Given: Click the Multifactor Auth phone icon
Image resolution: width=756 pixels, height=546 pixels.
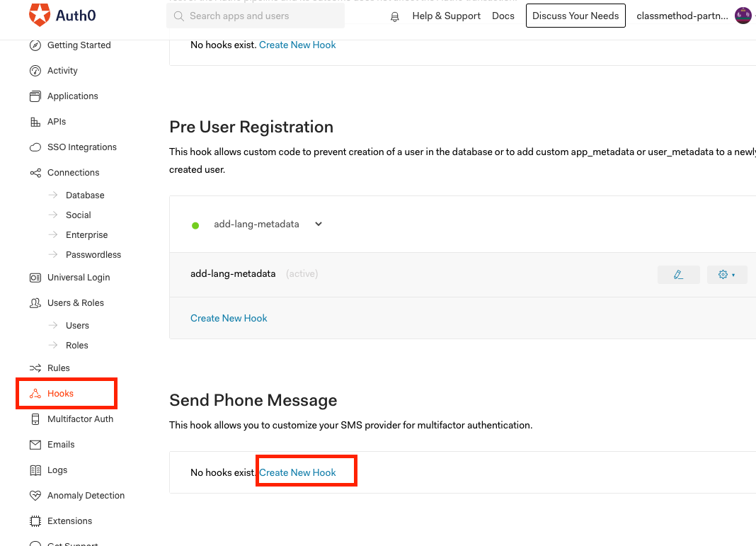Looking at the screenshot, I should coord(35,419).
